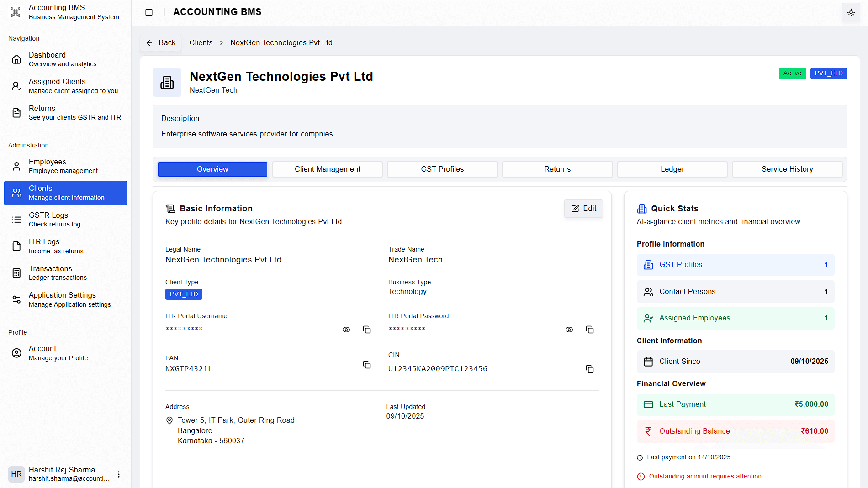The image size is (868, 488).
Task: Expand GST Profiles in Quick Stats
Action: [735, 265]
